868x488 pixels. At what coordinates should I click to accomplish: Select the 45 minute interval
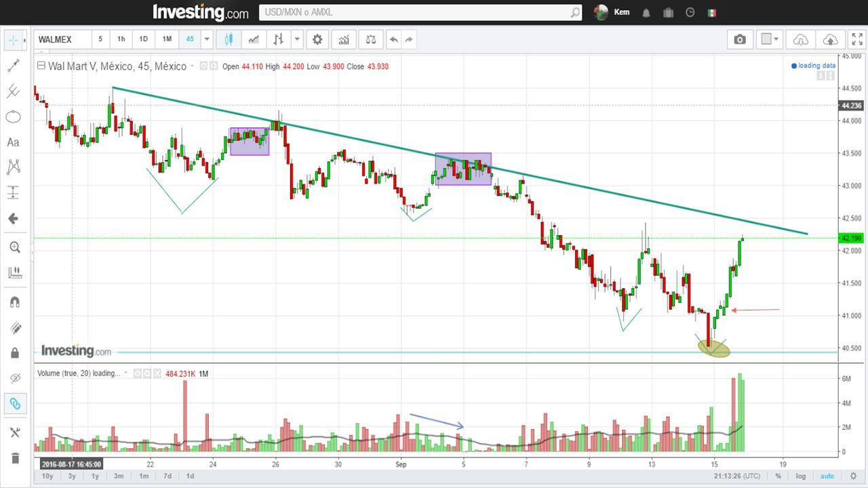[190, 39]
